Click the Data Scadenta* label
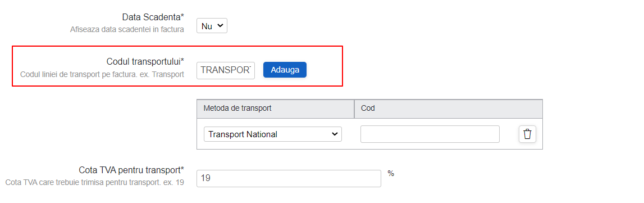The image size is (644, 203). [153, 17]
